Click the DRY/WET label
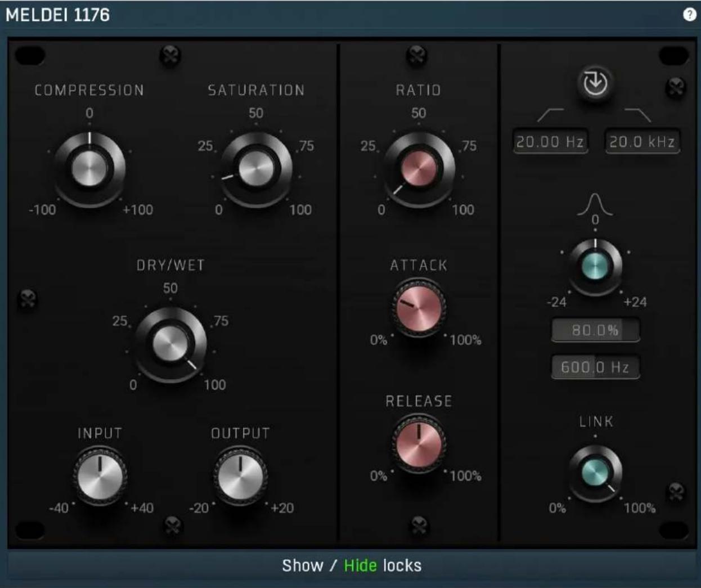 coord(170,265)
